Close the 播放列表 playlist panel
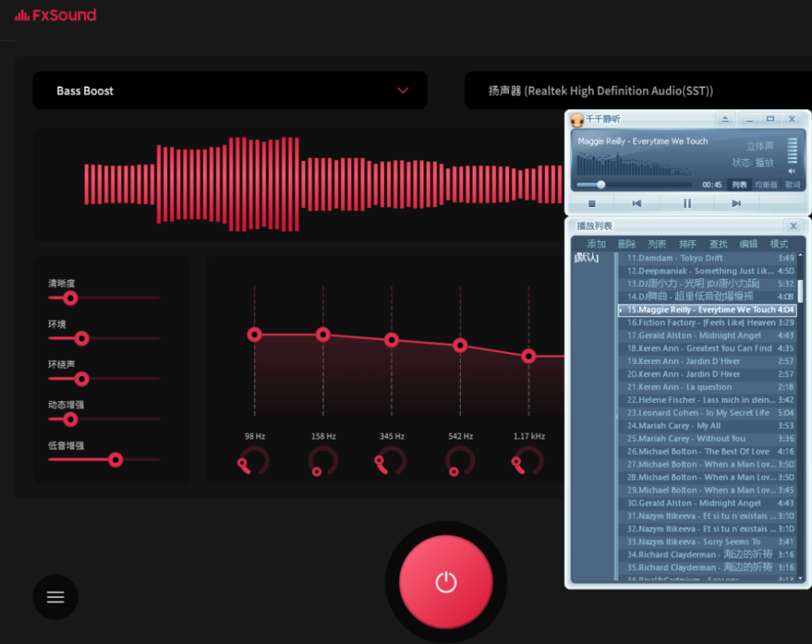The height and width of the screenshot is (644, 812). coord(793,226)
